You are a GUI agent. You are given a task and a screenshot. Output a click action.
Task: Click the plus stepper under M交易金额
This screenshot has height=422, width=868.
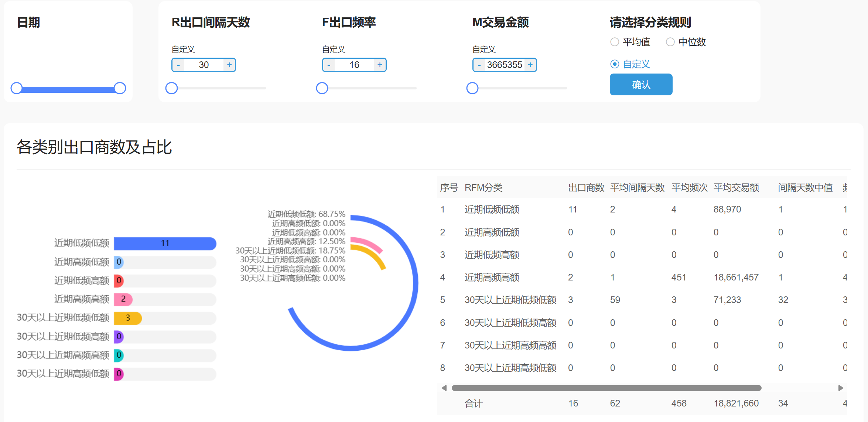pyautogui.click(x=530, y=64)
